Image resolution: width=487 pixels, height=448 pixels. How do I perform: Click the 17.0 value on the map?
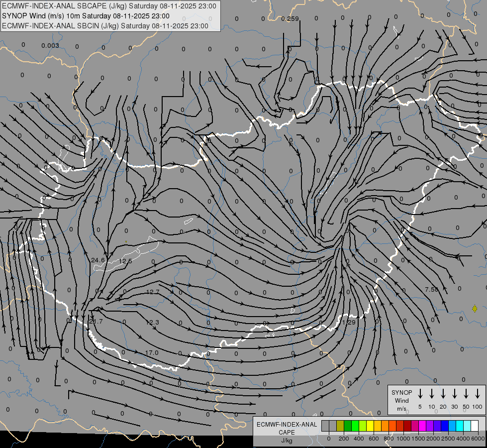point(152,353)
